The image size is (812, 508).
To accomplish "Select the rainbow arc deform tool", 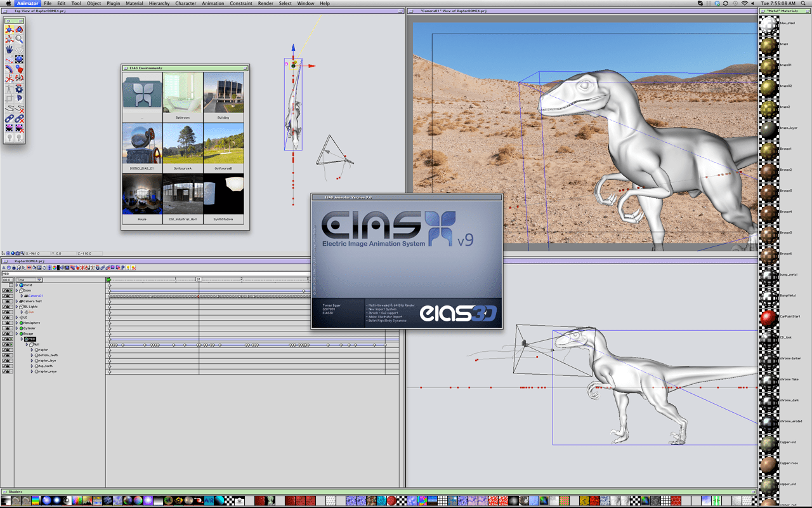I will [10, 69].
